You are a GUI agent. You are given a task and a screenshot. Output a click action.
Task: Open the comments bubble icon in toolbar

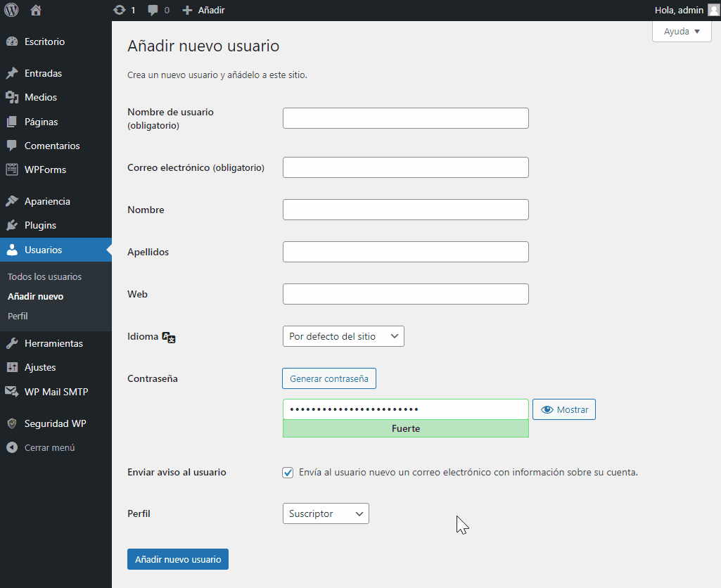click(x=153, y=11)
